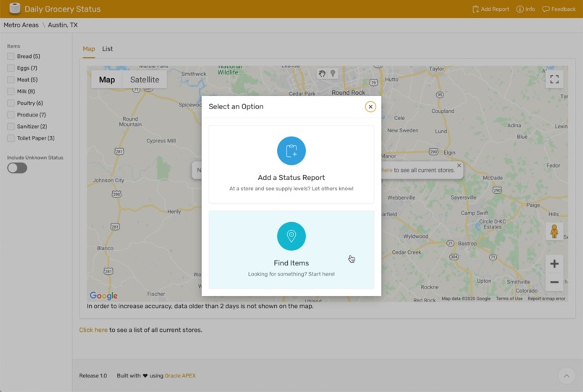
Task: Click the Google logo on the map
Action: 103,296
